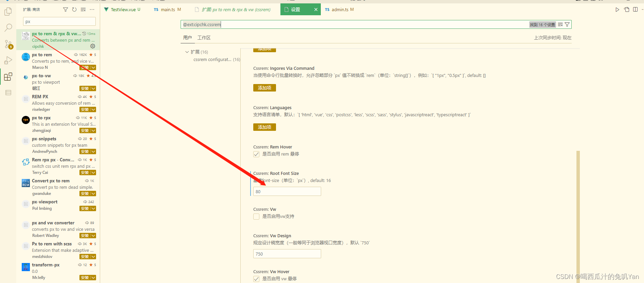Image resolution: width=644 pixels, height=283 pixels.
Task: Select Rem rpx px converter extension
Action: click(x=58, y=166)
